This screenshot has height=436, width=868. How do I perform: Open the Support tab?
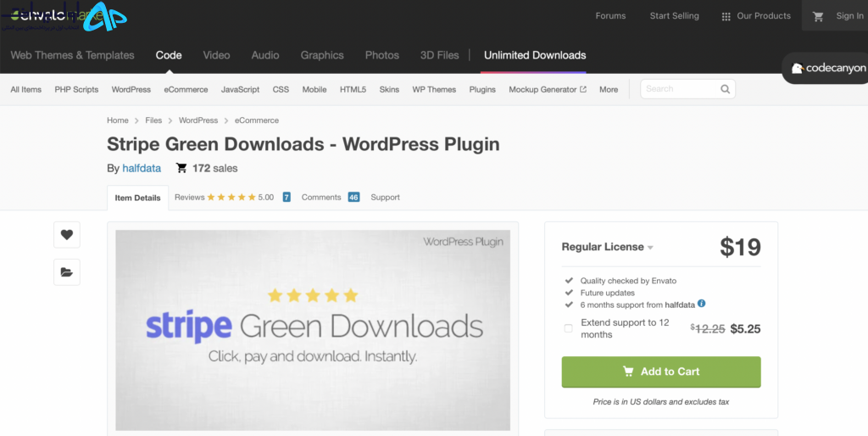coord(386,198)
